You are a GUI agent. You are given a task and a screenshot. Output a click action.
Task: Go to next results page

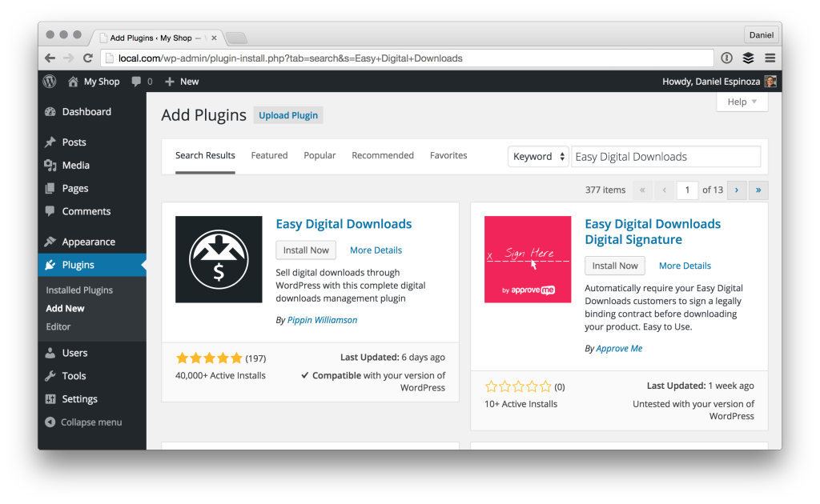click(737, 190)
